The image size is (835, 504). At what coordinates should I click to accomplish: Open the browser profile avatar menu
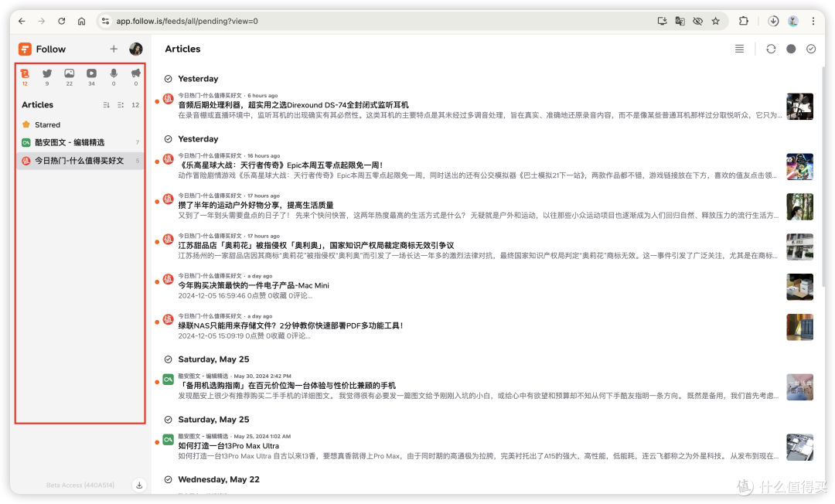(x=793, y=21)
